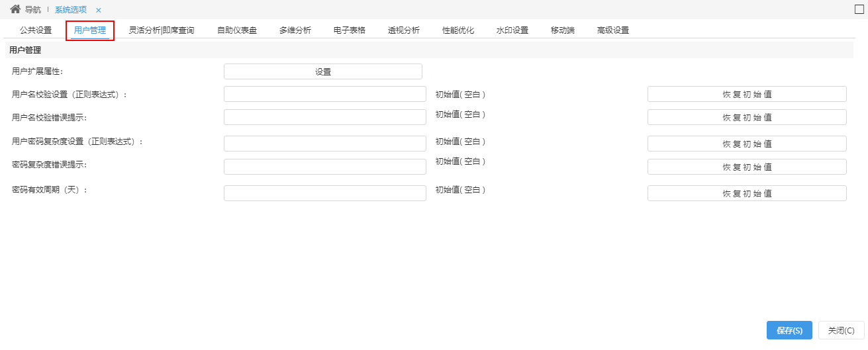The width and height of the screenshot is (868, 350).
Task: Click the home icon beside 导航
Action: (15, 9)
